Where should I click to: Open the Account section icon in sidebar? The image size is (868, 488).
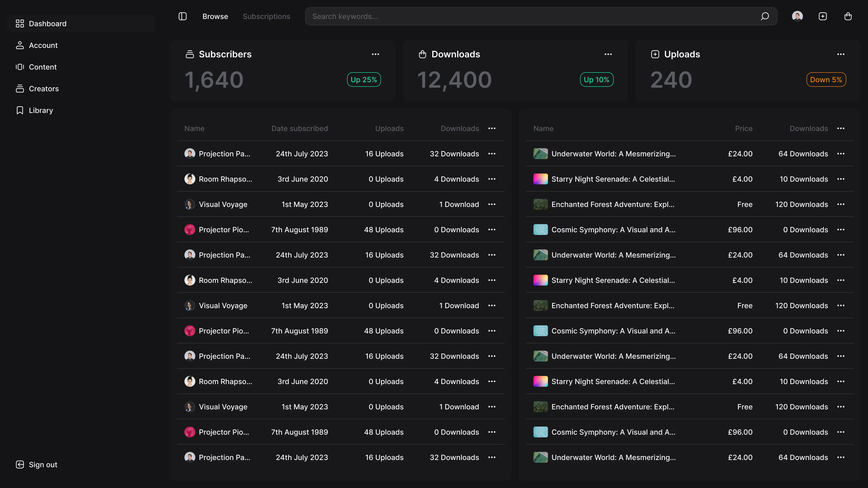coord(19,45)
